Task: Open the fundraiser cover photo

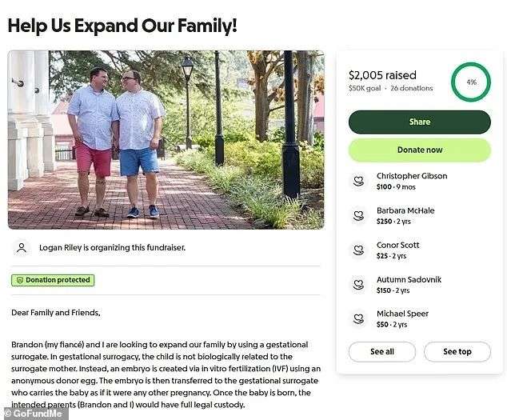Action: [166, 140]
